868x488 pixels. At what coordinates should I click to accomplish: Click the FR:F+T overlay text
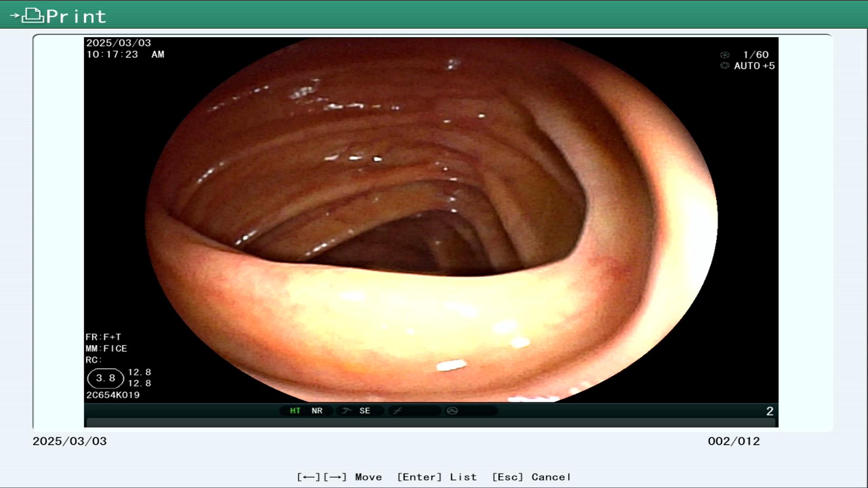(x=103, y=337)
